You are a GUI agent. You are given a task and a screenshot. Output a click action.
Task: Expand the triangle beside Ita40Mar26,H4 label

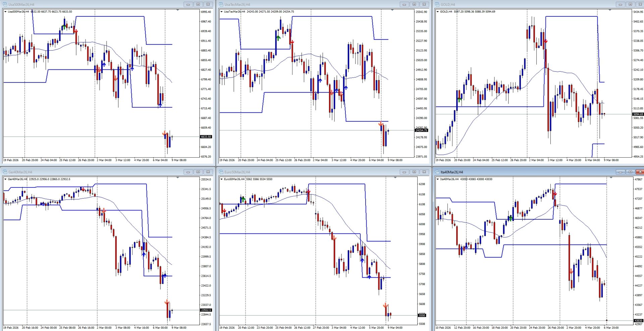point(438,179)
